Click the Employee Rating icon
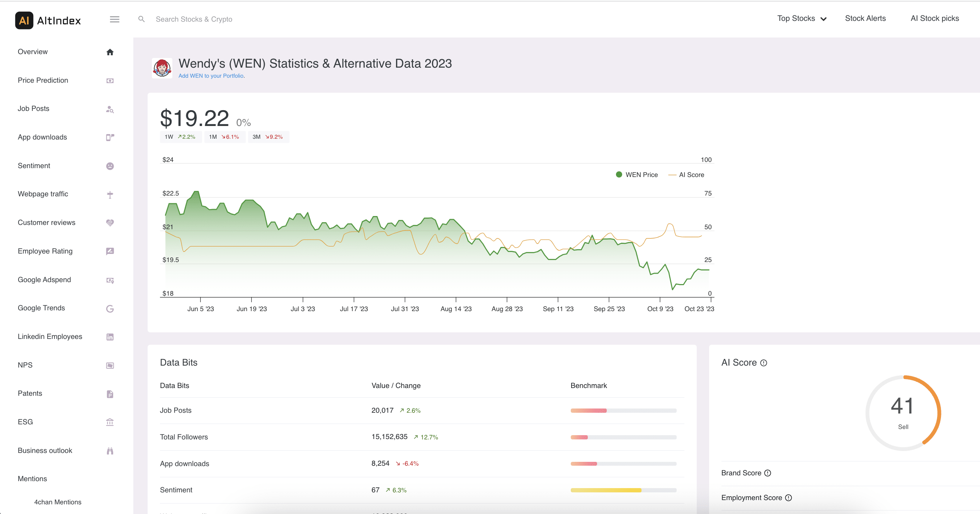The width and height of the screenshot is (980, 514). pos(110,252)
